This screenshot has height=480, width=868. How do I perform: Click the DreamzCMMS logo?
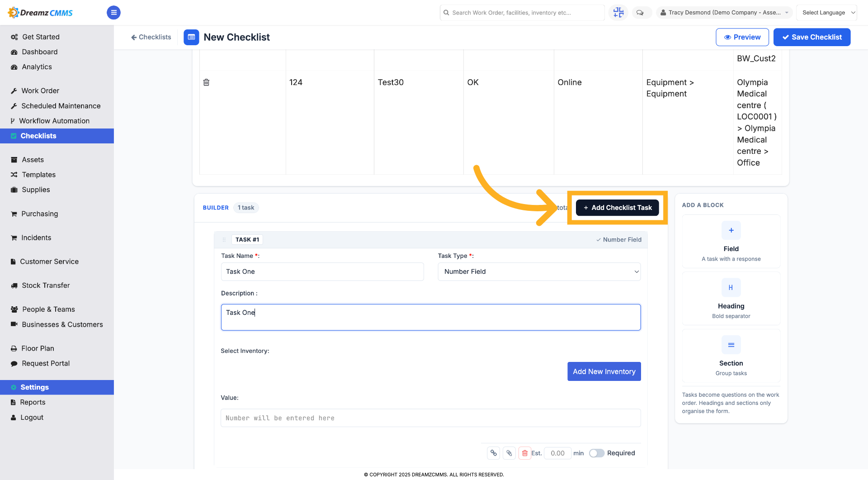pos(40,12)
